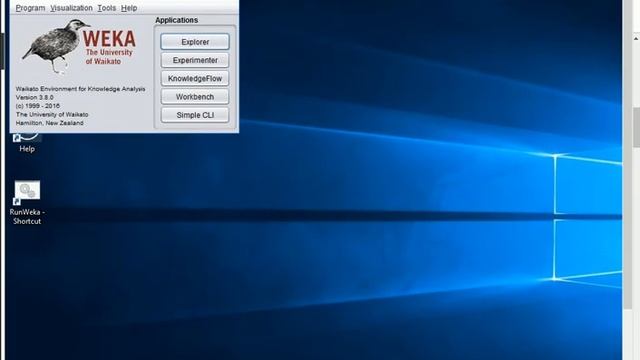This screenshot has width=640, height=360.
Task: Open the Visualization menu
Action: point(71,8)
